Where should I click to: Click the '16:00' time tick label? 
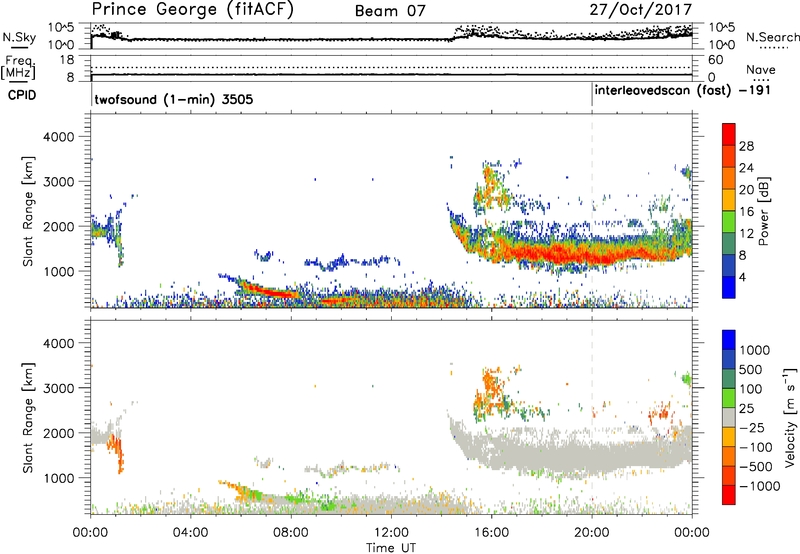(x=491, y=533)
